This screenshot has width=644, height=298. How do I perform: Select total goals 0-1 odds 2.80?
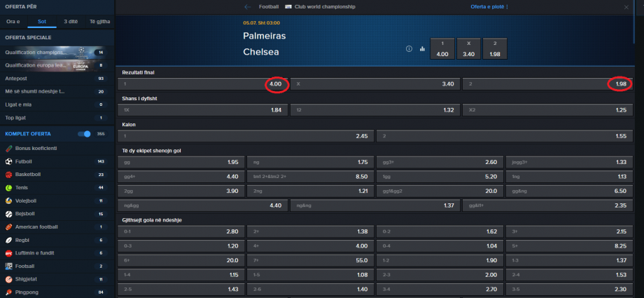[x=181, y=231]
